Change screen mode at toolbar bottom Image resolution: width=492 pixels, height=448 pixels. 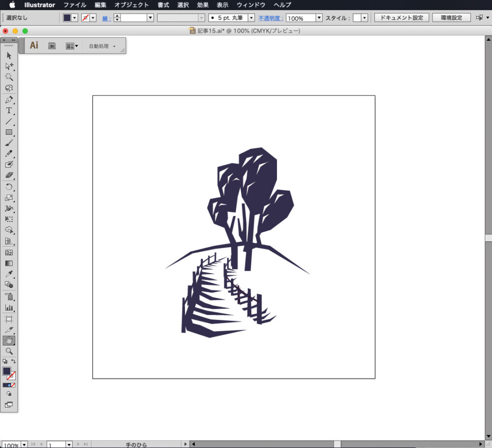[9, 405]
